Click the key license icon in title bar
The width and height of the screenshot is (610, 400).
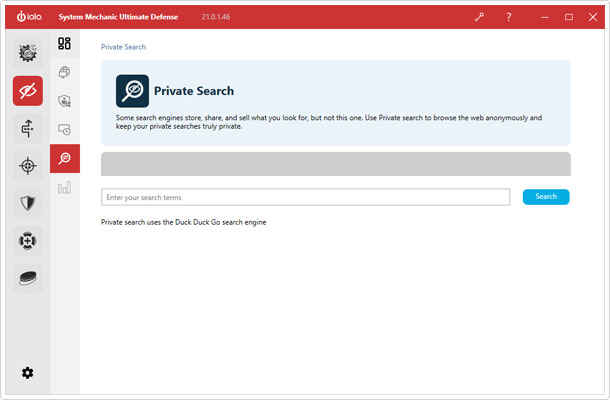479,17
